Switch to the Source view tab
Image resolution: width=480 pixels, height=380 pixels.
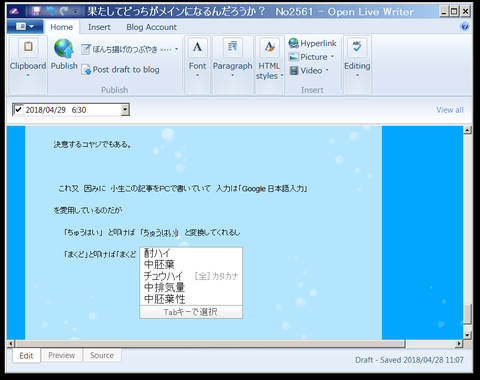102,355
